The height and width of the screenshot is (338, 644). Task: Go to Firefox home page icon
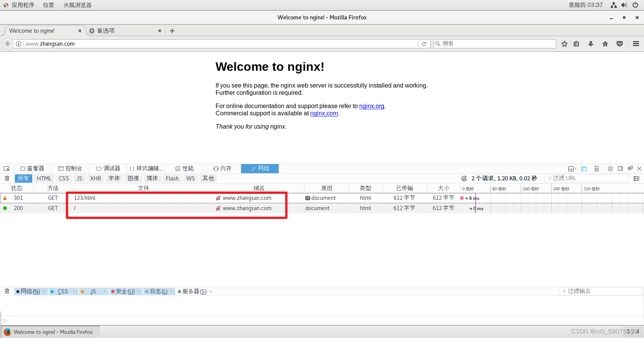(x=605, y=44)
